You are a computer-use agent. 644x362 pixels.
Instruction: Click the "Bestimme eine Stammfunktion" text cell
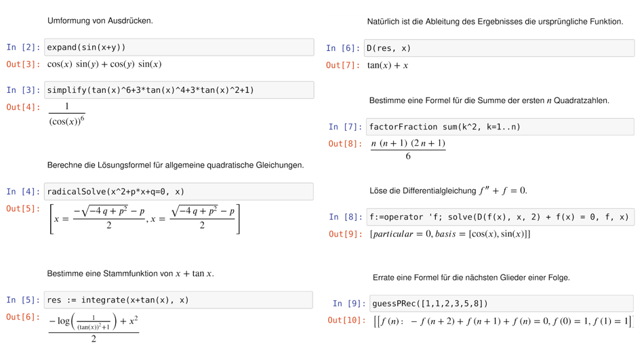[130, 274]
